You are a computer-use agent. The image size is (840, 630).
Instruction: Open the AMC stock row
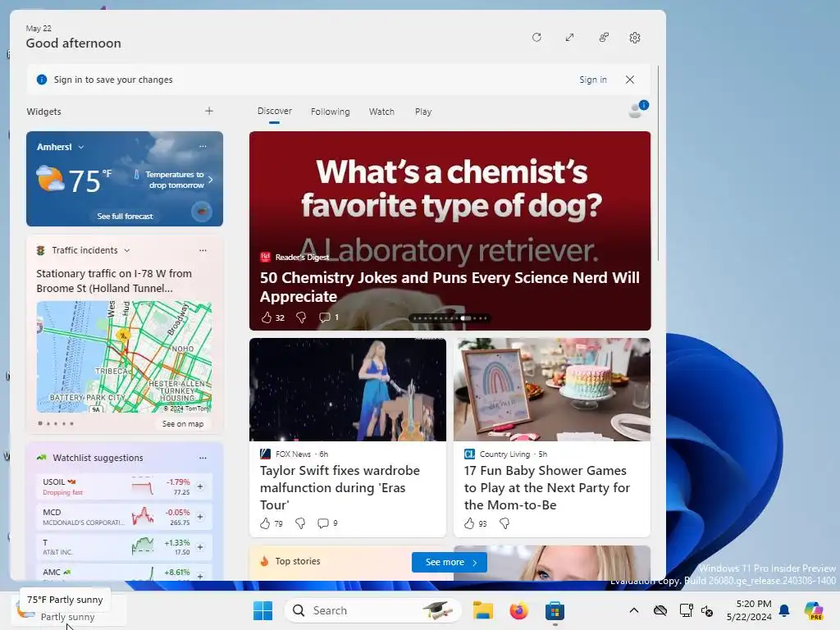pyautogui.click(x=125, y=573)
